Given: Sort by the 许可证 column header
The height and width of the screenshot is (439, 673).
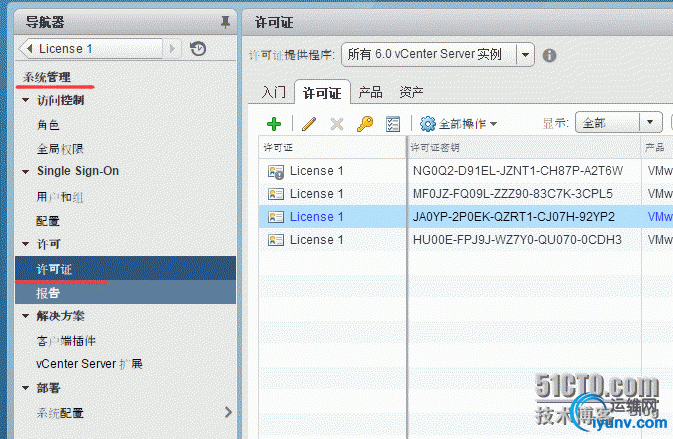Looking at the screenshot, I should pos(332,148).
